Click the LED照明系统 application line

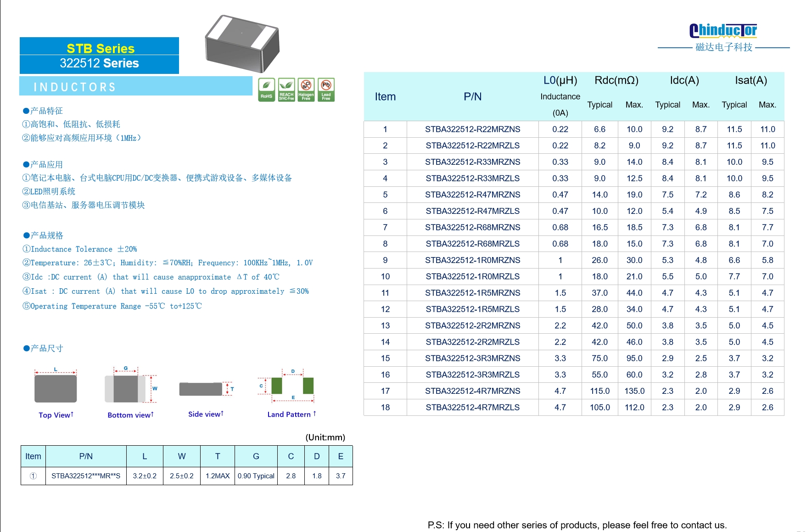[49, 192]
